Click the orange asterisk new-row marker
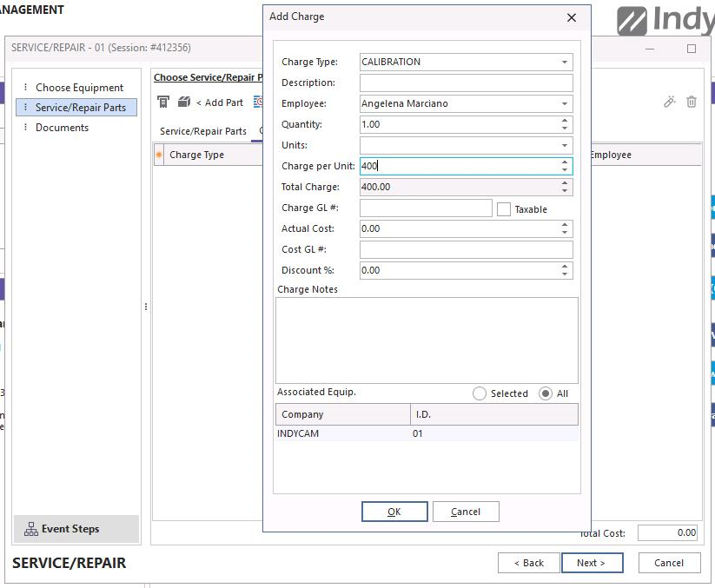715x588 pixels. pos(159,155)
